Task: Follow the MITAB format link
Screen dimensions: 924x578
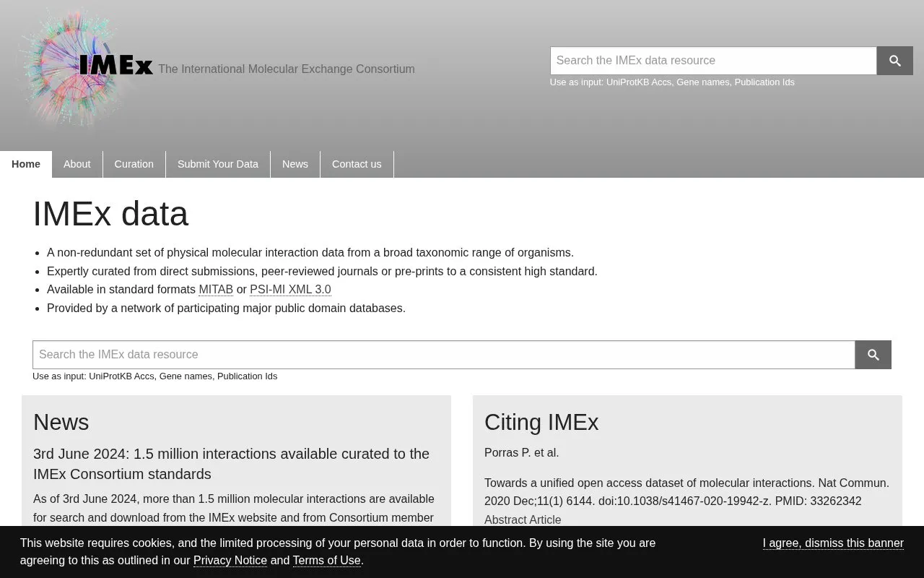Action: 216,290
